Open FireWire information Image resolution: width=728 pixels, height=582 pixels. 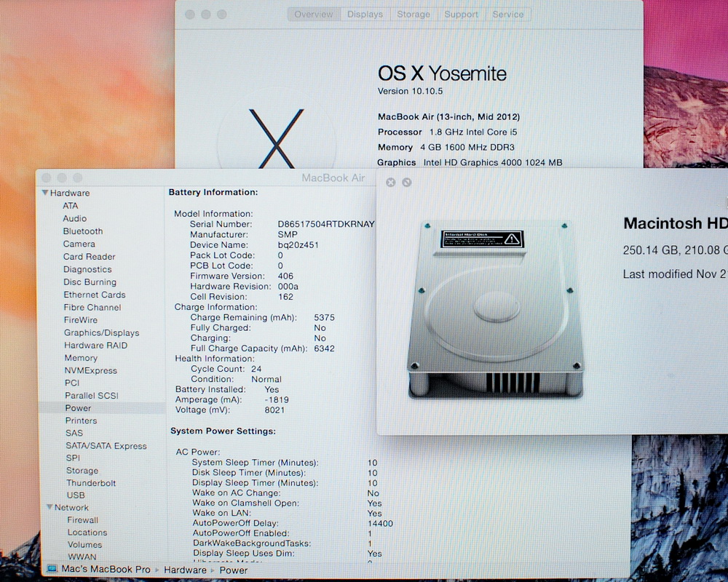(x=81, y=320)
